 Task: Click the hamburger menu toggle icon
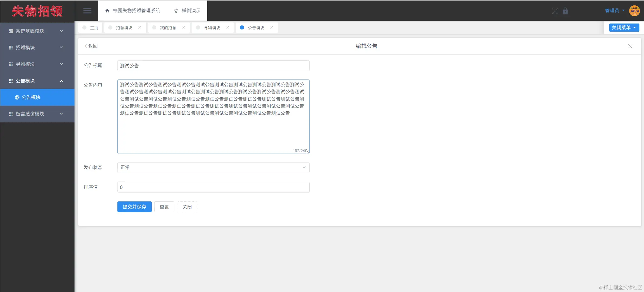pos(87,11)
